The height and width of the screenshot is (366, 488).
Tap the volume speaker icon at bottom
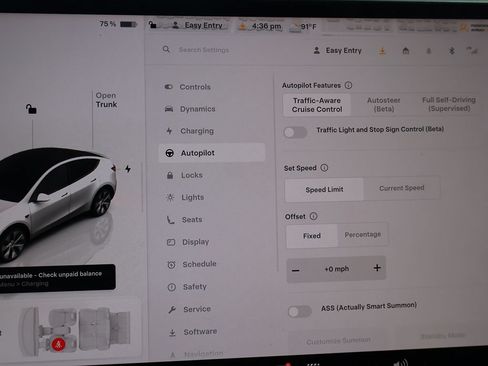(401, 363)
